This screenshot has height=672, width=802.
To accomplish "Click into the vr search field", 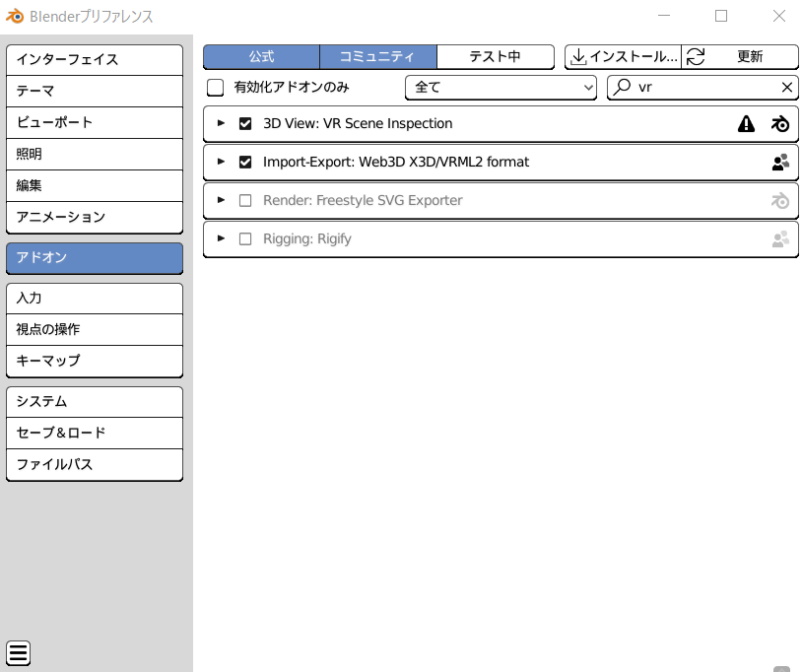I will pos(702,88).
